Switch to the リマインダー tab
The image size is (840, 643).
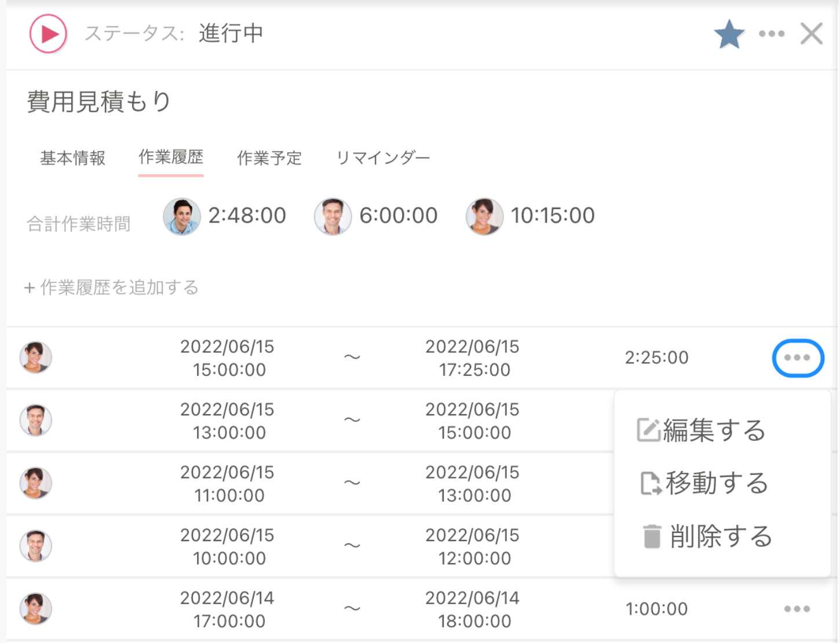point(383,158)
